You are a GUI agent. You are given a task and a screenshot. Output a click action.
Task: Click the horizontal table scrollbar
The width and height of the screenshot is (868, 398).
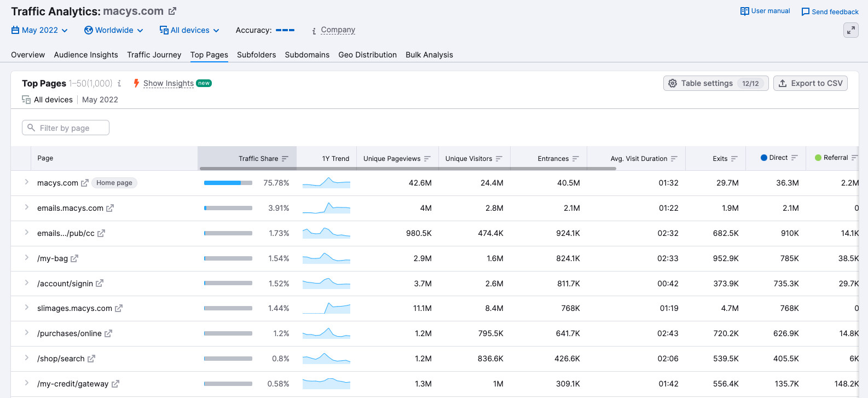click(408, 169)
